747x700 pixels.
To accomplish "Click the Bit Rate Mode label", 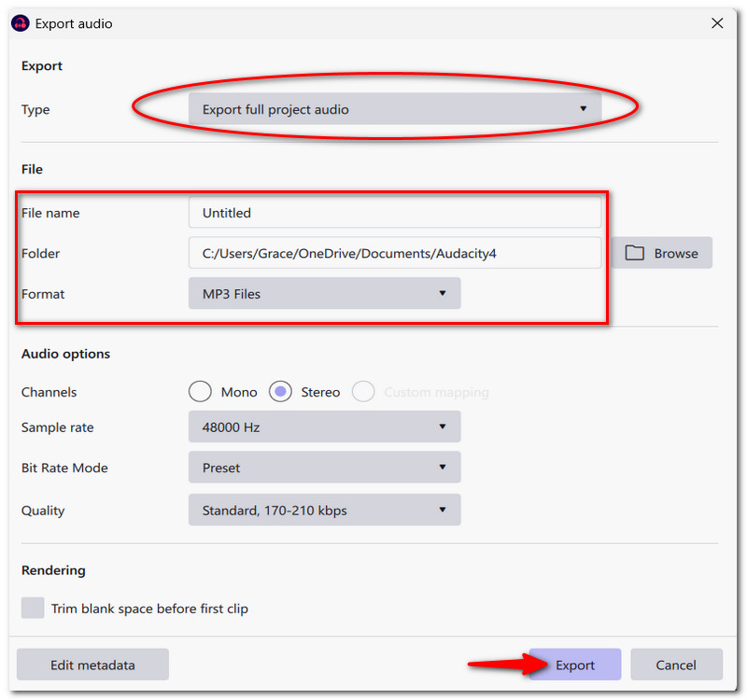I will pos(64,468).
